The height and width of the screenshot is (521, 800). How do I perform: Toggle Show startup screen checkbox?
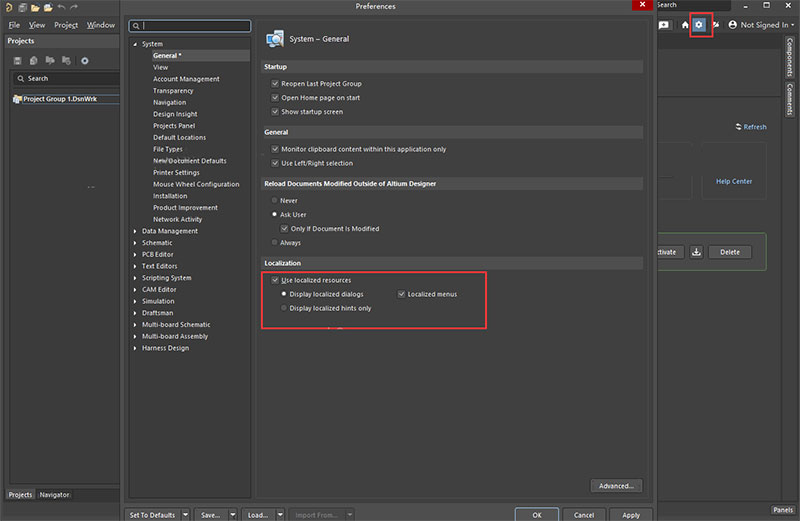pos(275,111)
